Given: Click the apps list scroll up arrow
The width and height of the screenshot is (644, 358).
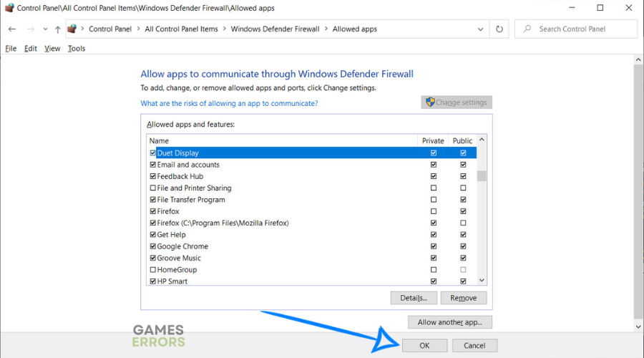Looking at the screenshot, I should point(482,140).
